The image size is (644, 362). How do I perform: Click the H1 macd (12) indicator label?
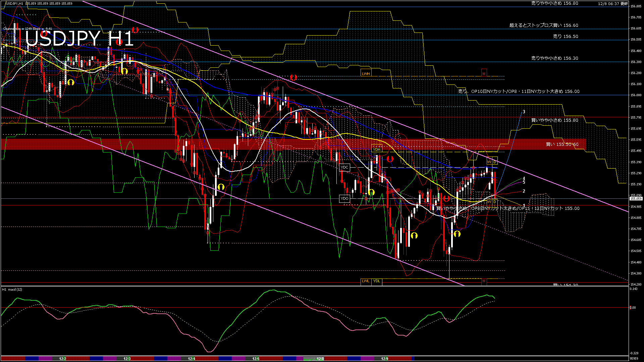pyautogui.click(x=12, y=289)
